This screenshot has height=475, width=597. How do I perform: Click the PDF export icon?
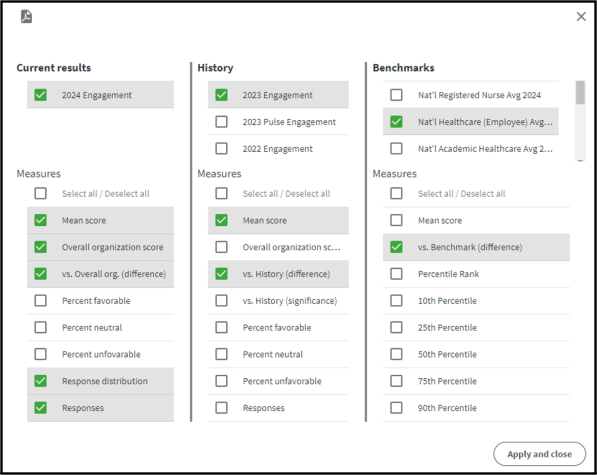tap(26, 17)
